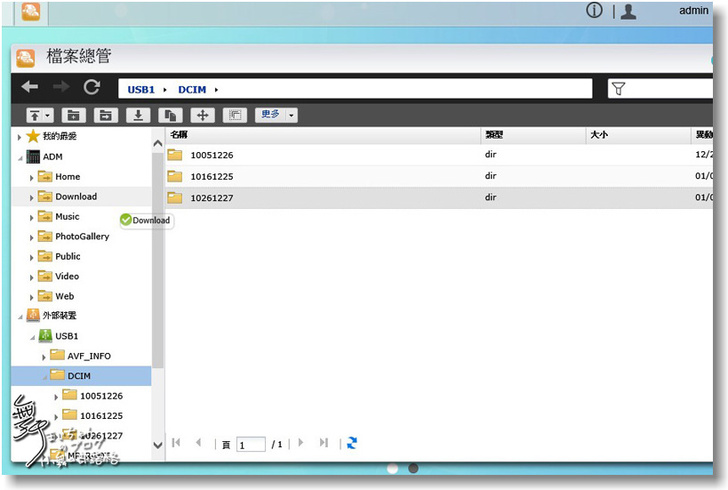728x490 pixels.
Task: Click the move toolbar icon
Action: click(203, 115)
